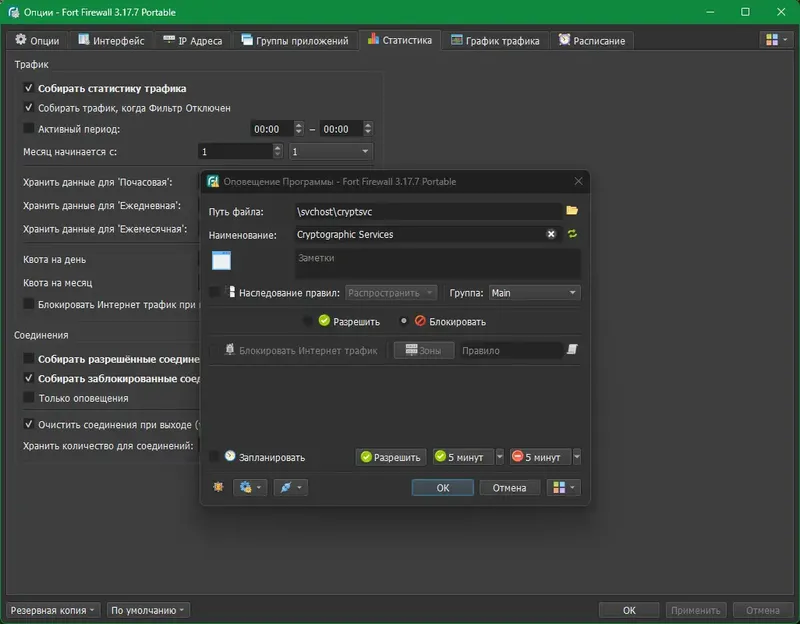
Task: Select the Блокировать radio option
Action: pyautogui.click(x=404, y=321)
